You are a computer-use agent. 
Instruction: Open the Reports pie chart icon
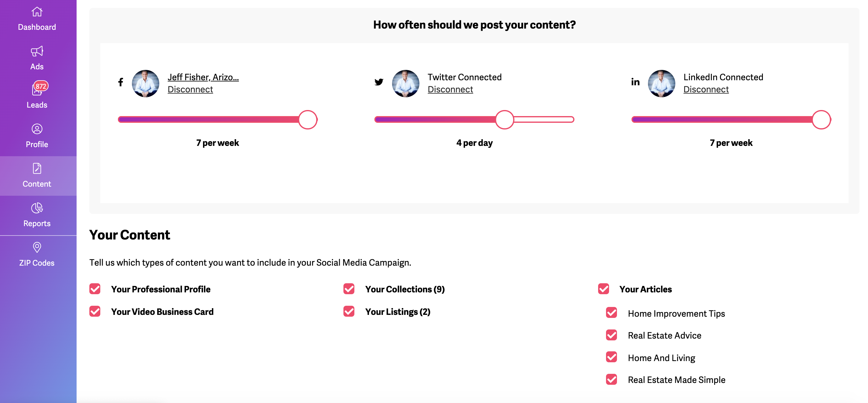click(37, 208)
